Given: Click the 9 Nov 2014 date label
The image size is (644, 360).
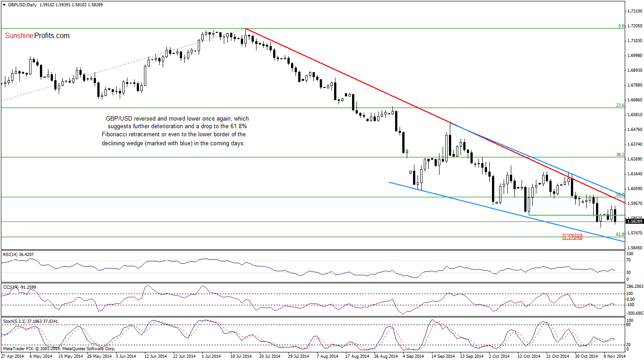Looking at the screenshot, I should (614, 356).
